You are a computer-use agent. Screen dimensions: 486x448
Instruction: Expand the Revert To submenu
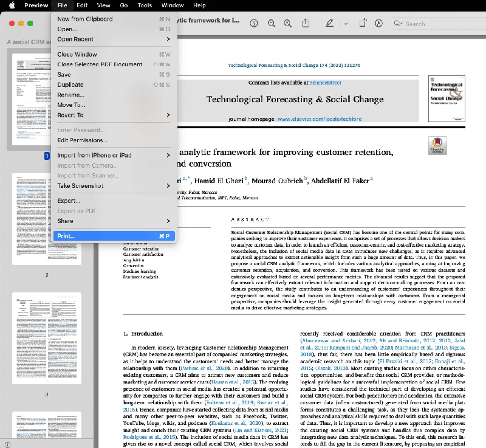114,115
